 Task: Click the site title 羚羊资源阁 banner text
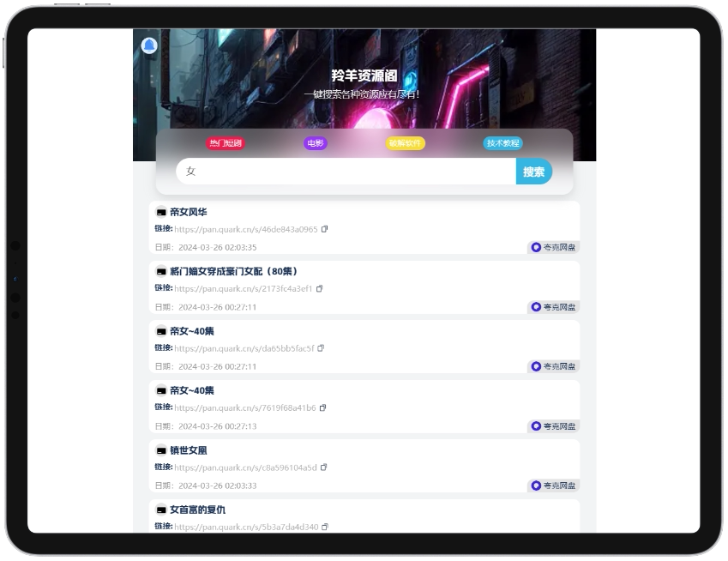click(x=364, y=76)
